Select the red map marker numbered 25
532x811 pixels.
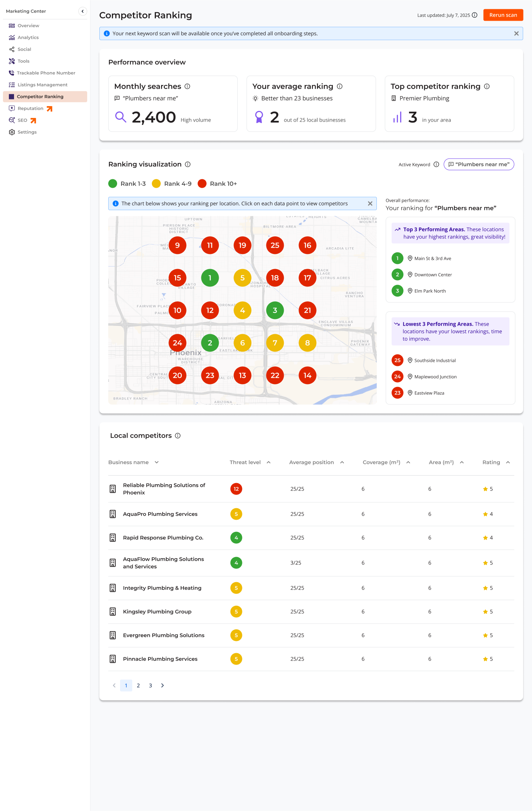click(275, 245)
